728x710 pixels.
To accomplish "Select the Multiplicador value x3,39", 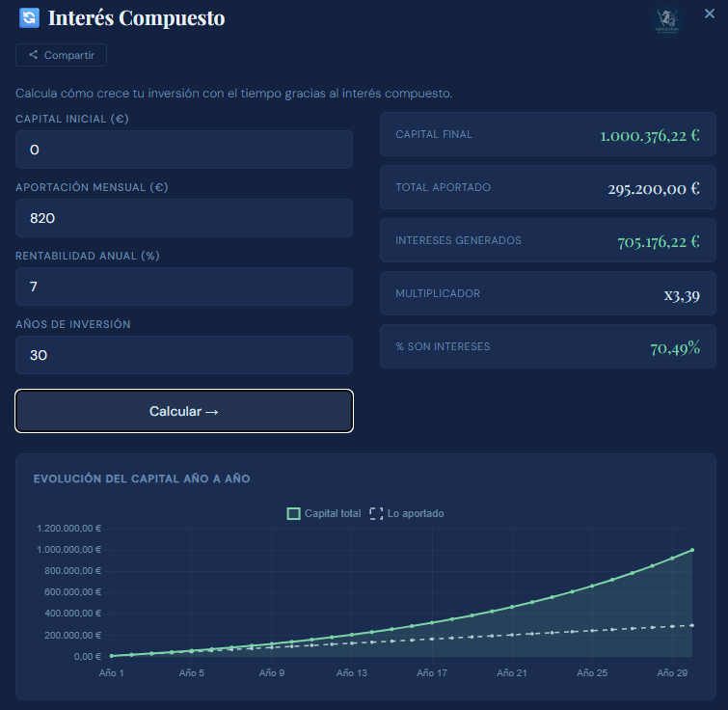I will point(682,295).
